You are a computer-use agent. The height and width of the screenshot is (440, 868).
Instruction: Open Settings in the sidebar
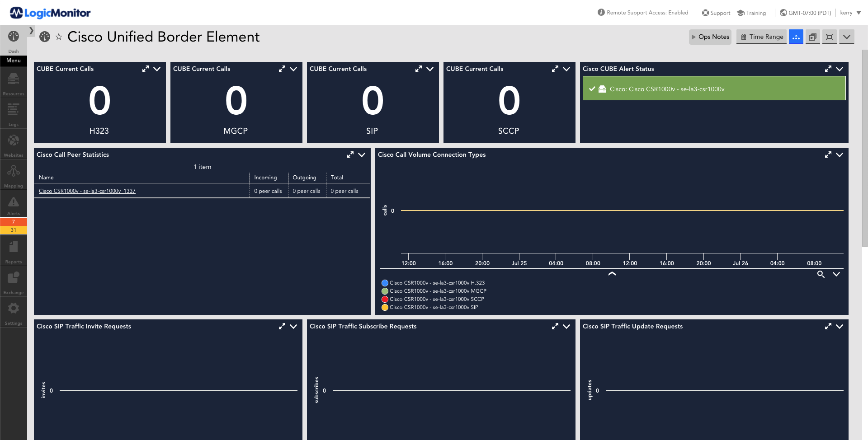click(14, 313)
